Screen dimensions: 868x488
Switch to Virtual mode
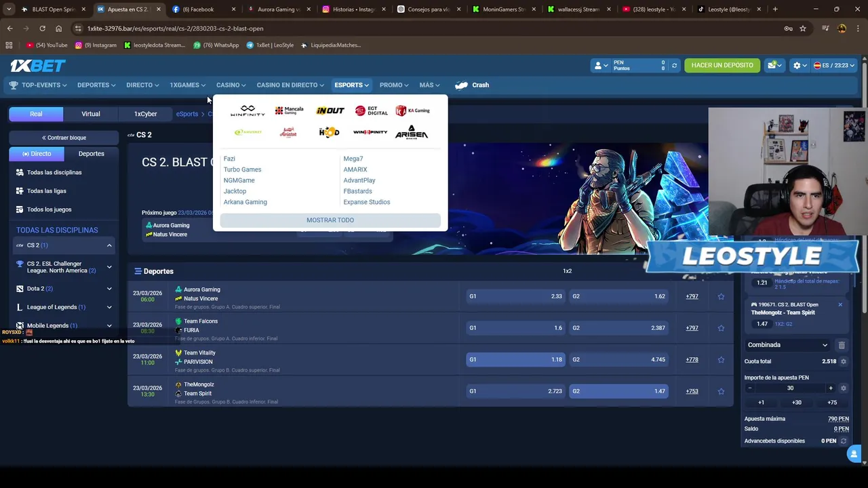click(x=91, y=114)
